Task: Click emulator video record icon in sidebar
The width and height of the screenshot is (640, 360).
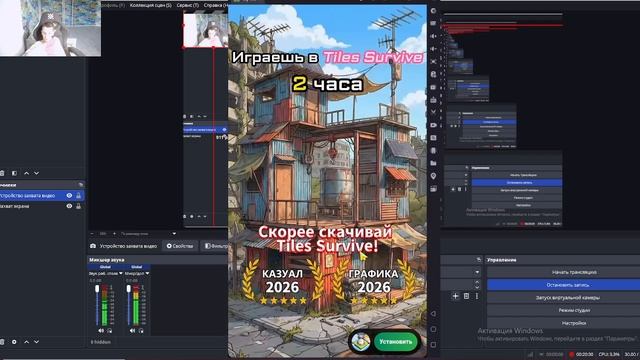Action: (x=433, y=125)
